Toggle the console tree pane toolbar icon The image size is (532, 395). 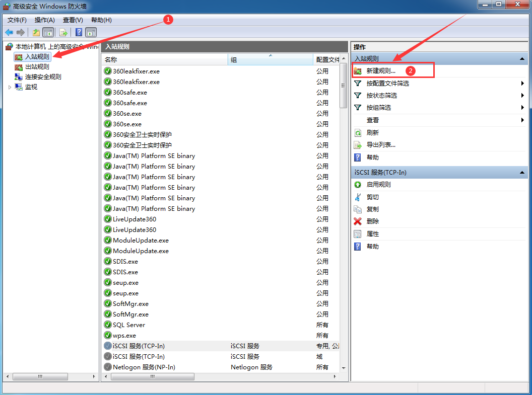point(48,33)
